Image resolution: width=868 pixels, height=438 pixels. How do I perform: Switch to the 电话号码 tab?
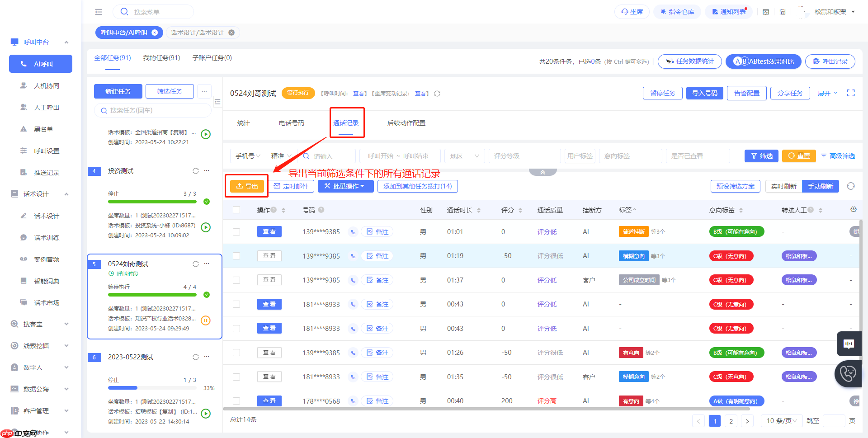(292, 123)
